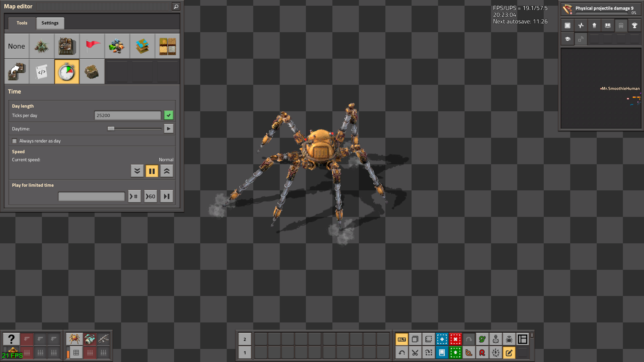Click the quickbar row 2 selector

click(245, 339)
